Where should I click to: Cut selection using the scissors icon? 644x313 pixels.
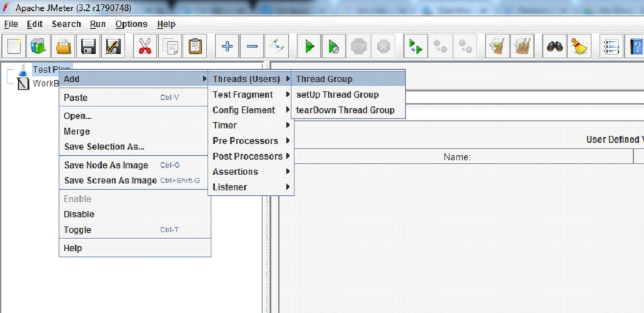coord(145,46)
